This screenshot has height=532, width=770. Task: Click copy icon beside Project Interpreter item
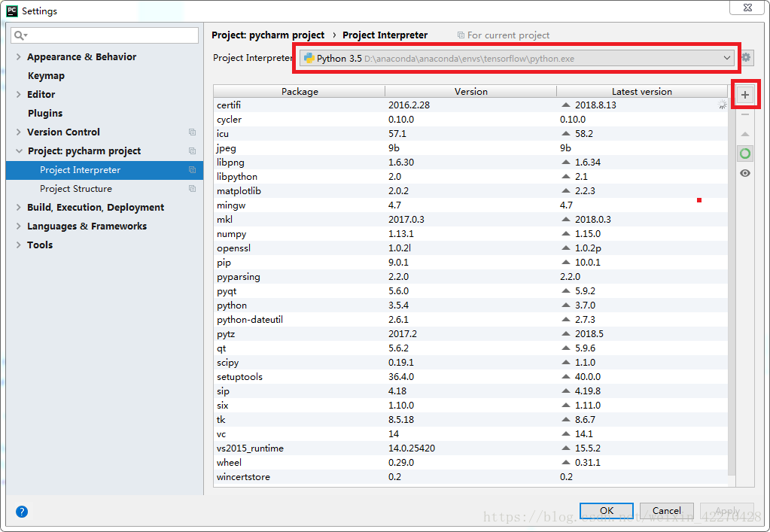coord(192,170)
